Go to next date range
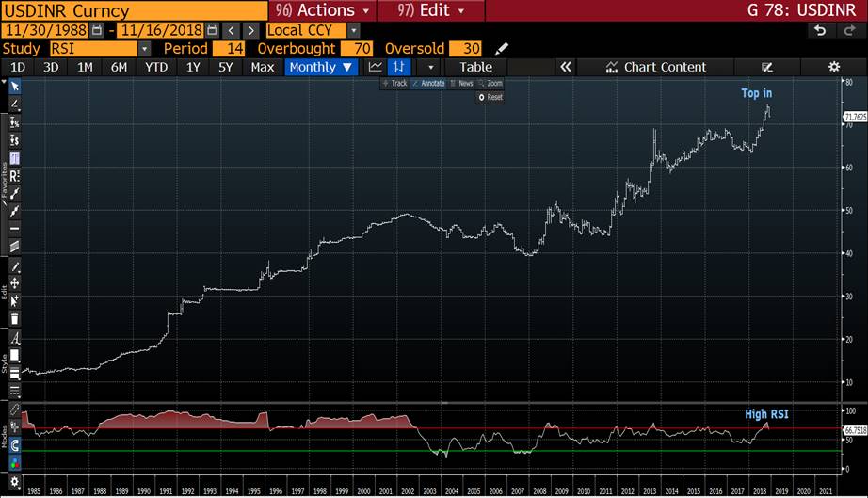 (250, 30)
